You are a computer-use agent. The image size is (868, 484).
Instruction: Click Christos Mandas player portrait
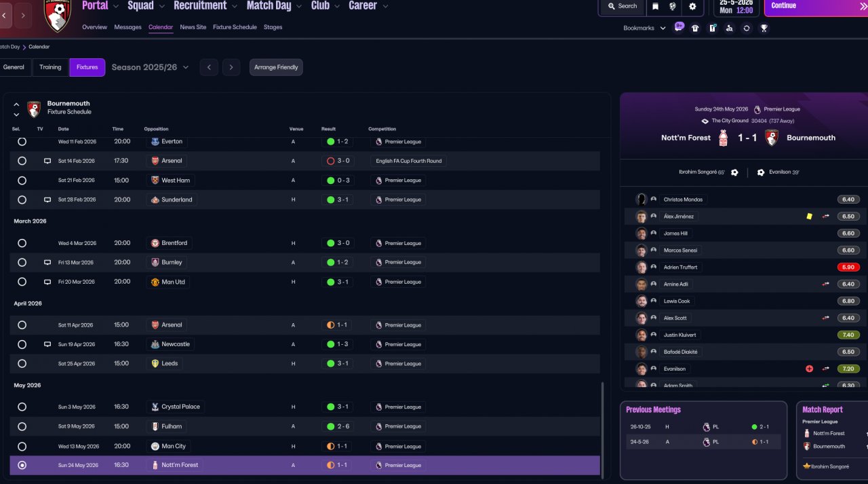[642, 200]
